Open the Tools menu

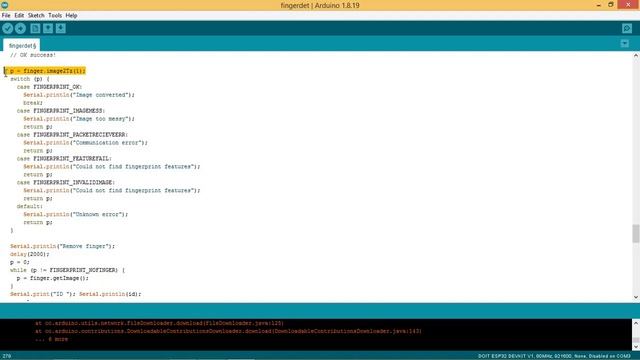[x=55, y=16]
